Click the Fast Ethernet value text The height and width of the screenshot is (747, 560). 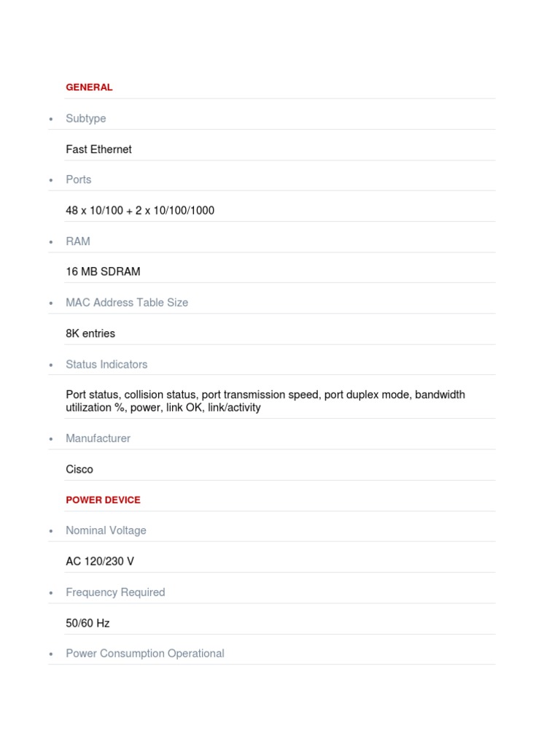(98, 149)
